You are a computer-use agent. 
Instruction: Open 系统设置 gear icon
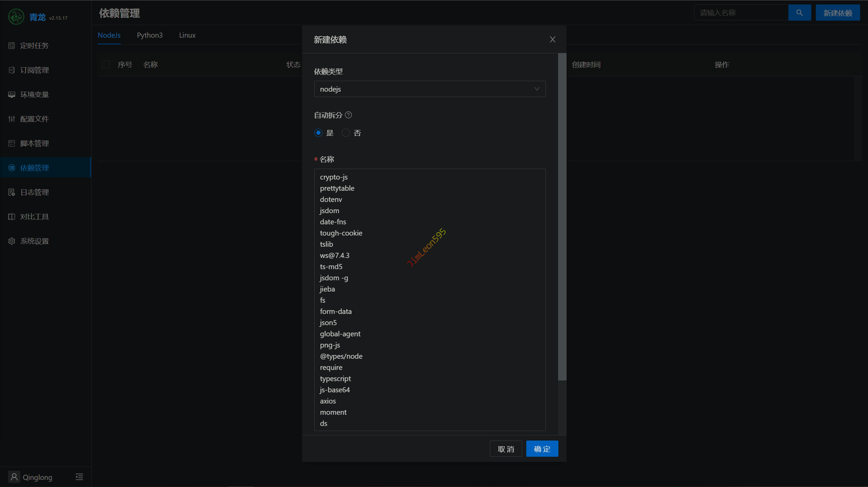(x=12, y=241)
